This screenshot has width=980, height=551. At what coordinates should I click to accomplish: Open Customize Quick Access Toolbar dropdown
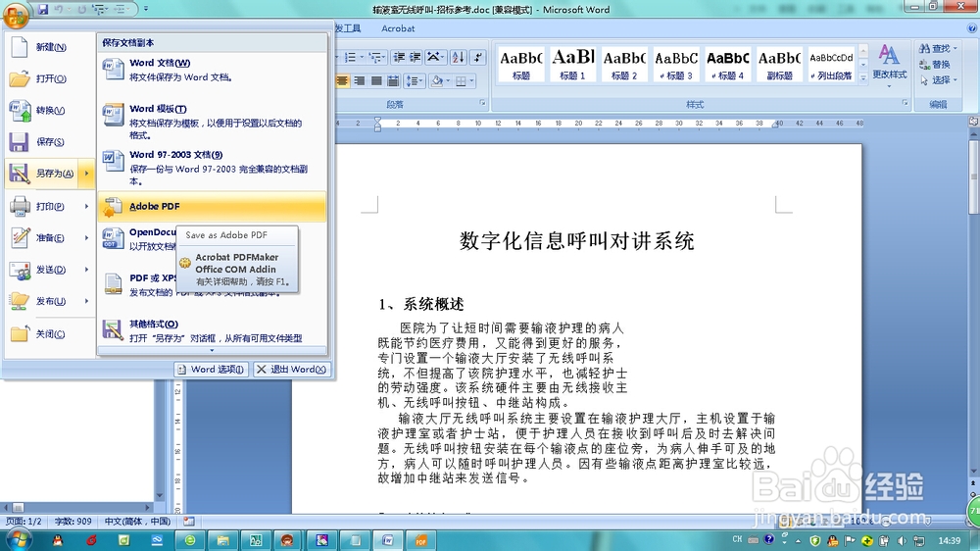(146, 10)
